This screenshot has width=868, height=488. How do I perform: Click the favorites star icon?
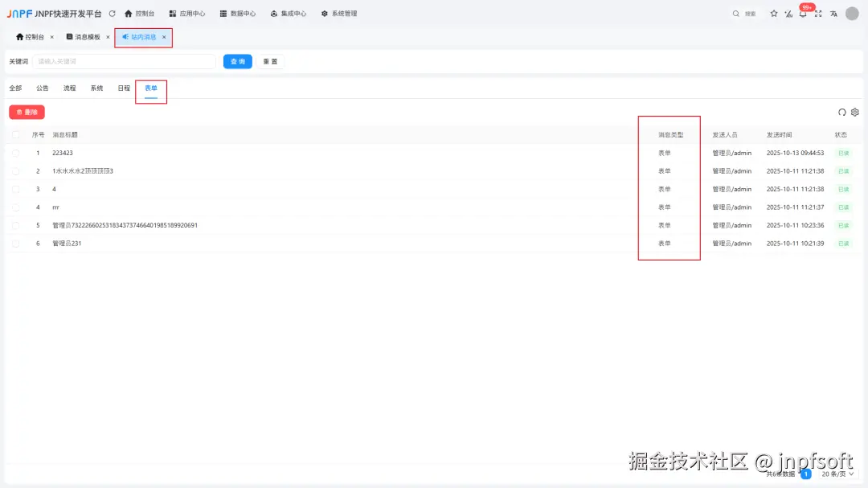click(774, 14)
